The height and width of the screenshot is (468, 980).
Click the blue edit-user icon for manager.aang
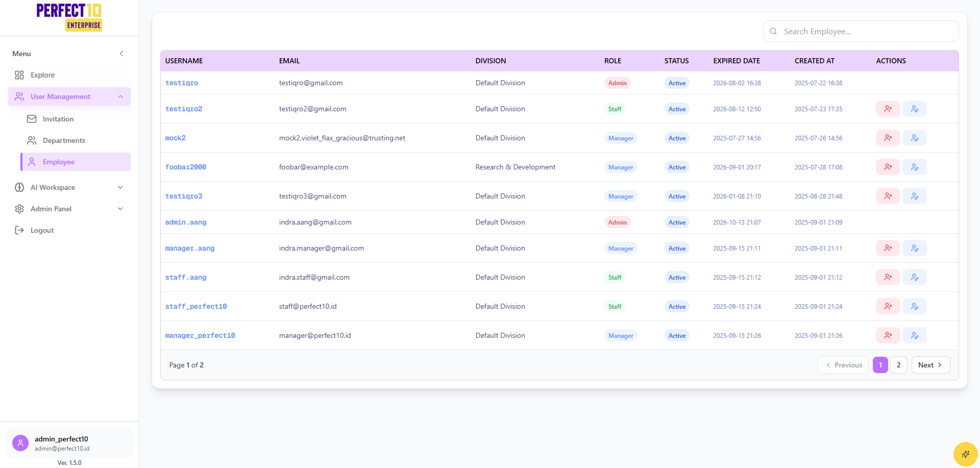coord(915,248)
